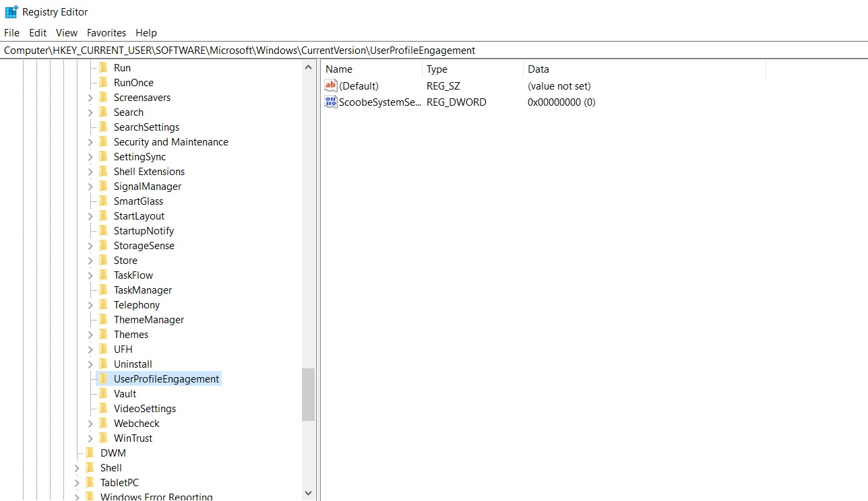Expand the TabletPC key
The height and width of the screenshot is (501, 868).
(77, 483)
